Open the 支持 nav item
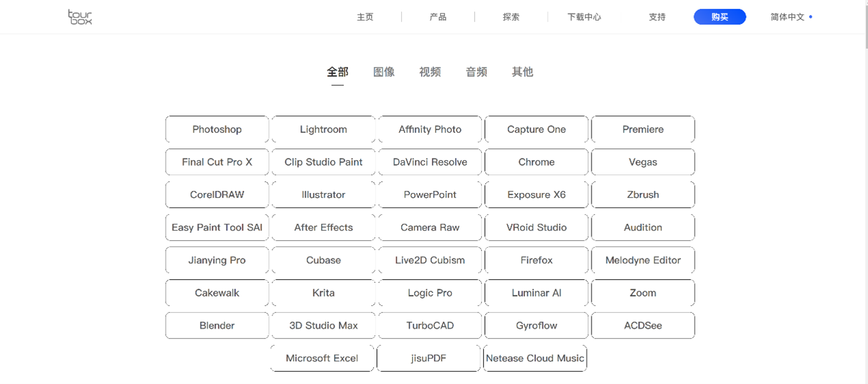This screenshot has height=384, width=868. 657,17
